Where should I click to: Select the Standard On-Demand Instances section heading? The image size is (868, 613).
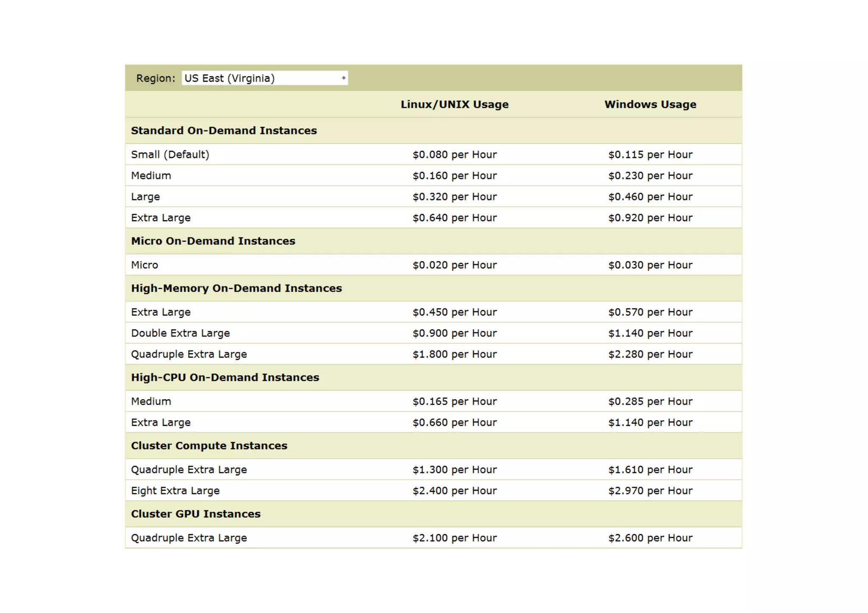coord(224,131)
